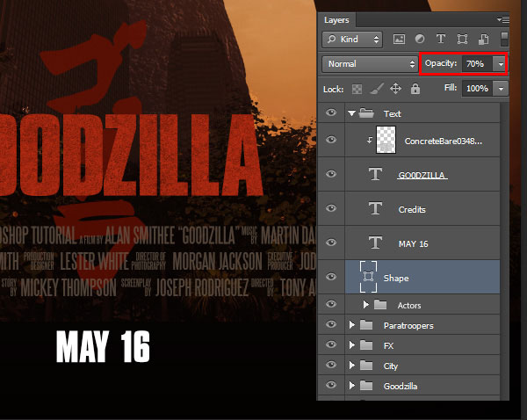Expand the FX group

352,345
